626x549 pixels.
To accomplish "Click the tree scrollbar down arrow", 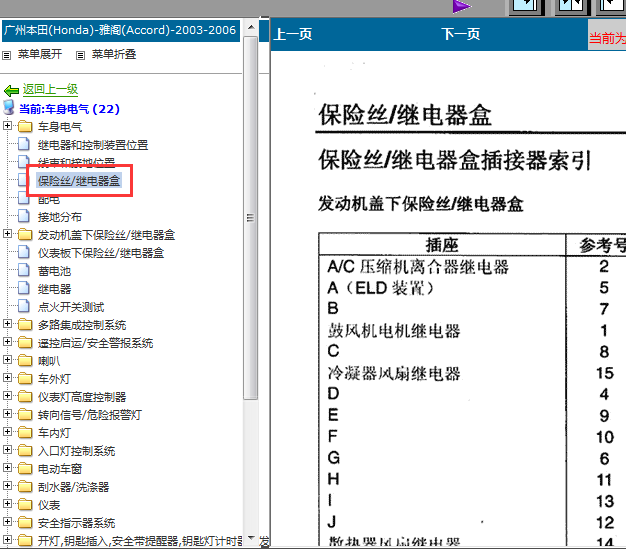I will coord(251,538).
